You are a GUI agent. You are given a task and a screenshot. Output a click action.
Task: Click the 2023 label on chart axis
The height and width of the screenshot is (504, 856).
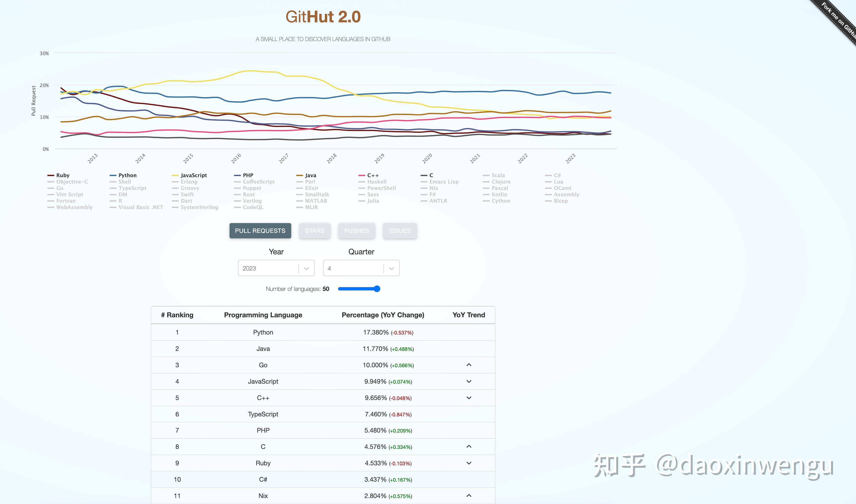[x=571, y=158]
